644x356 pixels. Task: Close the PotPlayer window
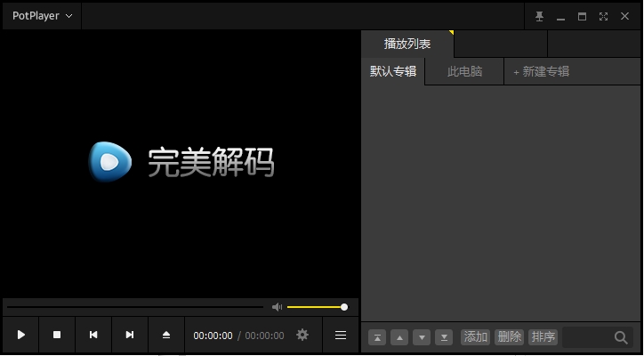(624, 16)
